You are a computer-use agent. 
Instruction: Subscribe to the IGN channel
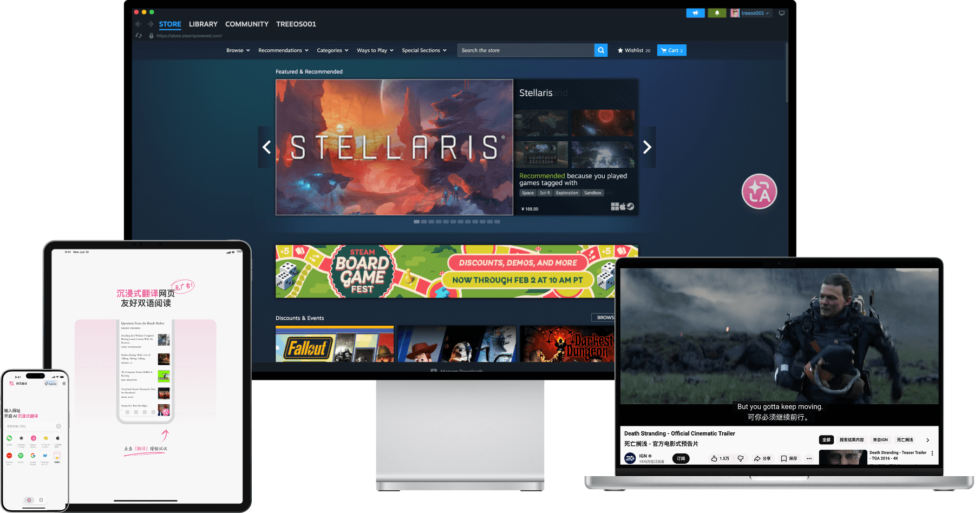[x=681, y=458]
